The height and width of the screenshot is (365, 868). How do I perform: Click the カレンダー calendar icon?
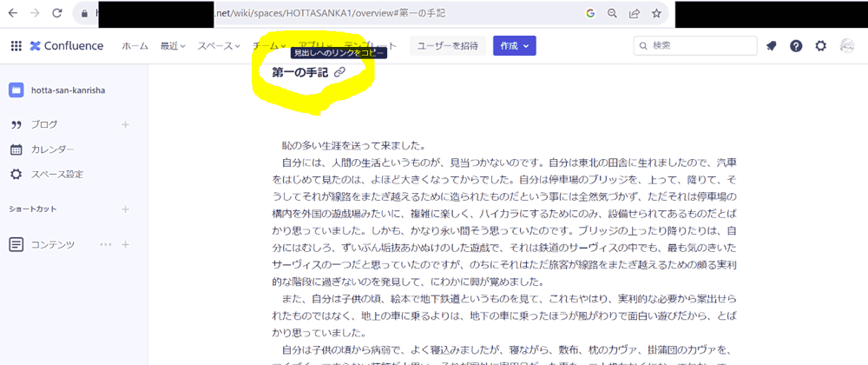point(16,149)
